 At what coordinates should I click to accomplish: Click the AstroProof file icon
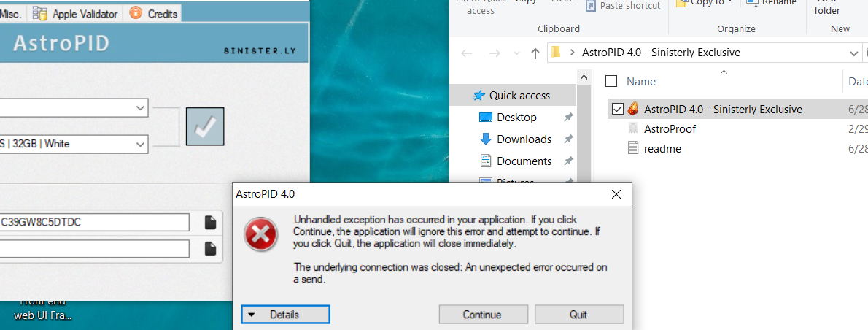click(634, 129)
